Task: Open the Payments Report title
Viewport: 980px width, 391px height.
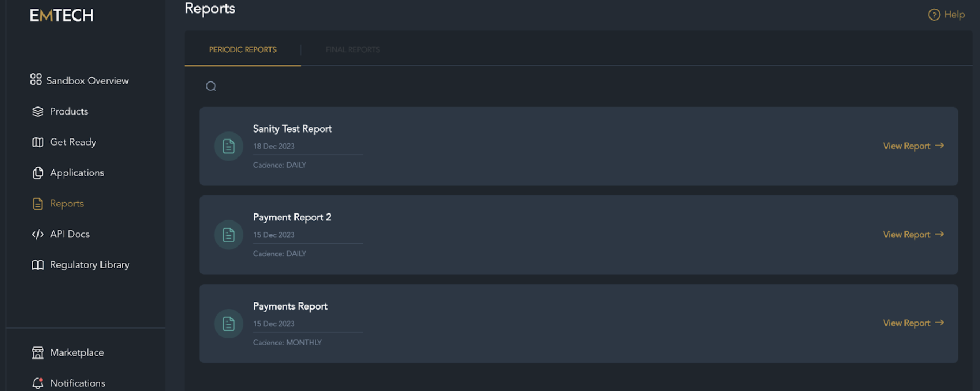Action: 290,306
